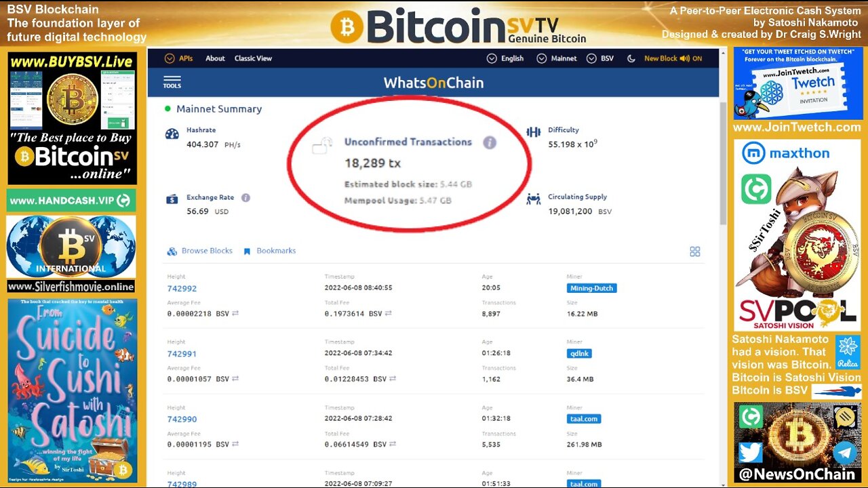
Task: Click the 404.307 PH/s hashrate value
Action: coord(214,144)
